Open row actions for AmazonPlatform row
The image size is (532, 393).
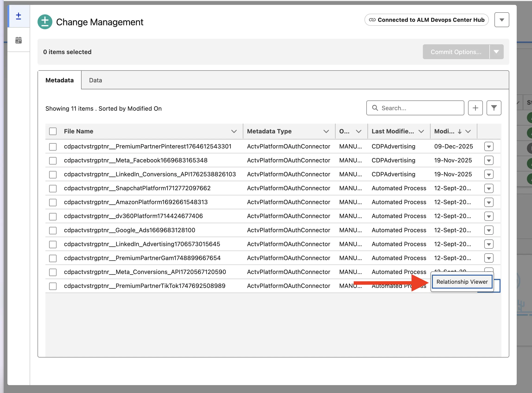(x=488, y=202)
